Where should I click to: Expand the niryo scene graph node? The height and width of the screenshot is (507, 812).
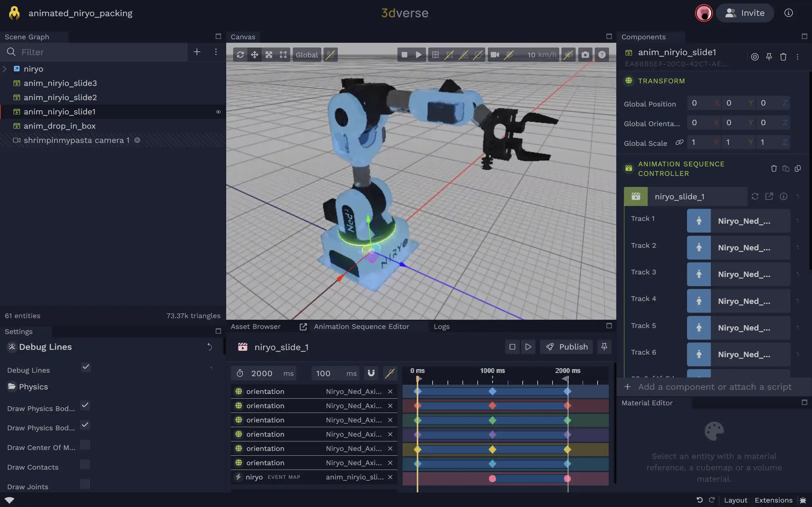point(5,69)
